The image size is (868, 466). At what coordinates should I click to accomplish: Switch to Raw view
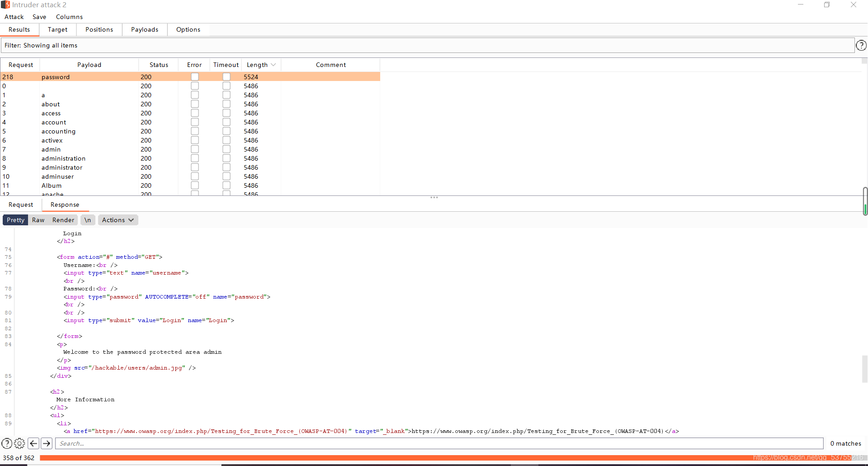click(x=38, y=220)
